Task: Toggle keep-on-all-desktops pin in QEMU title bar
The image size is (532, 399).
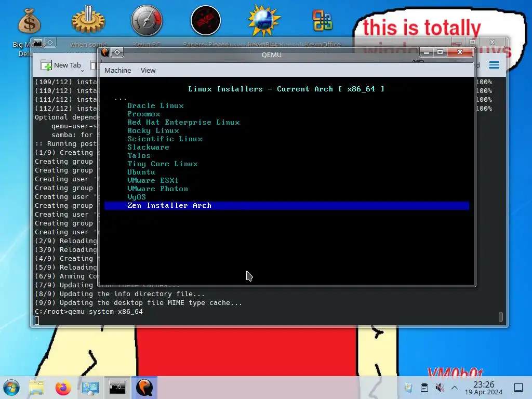Action: (x=117, y=52)
